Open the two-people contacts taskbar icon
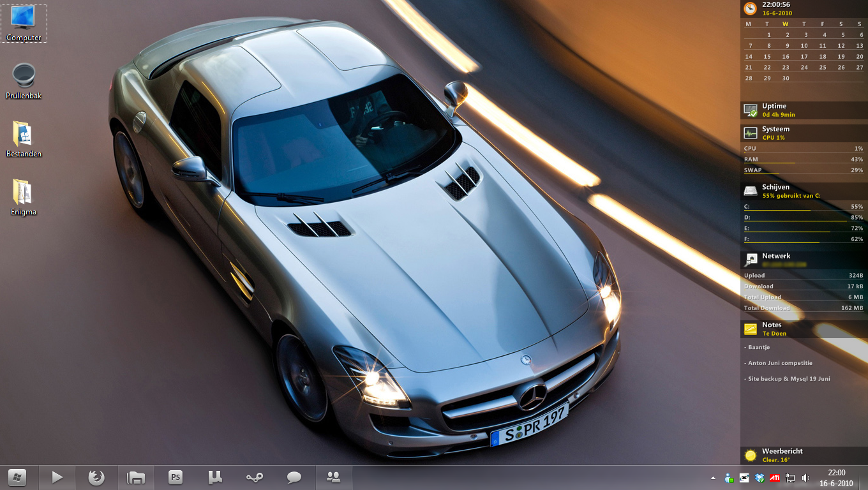The width and height of the screenshot is (868, 490). click(333, 477)
